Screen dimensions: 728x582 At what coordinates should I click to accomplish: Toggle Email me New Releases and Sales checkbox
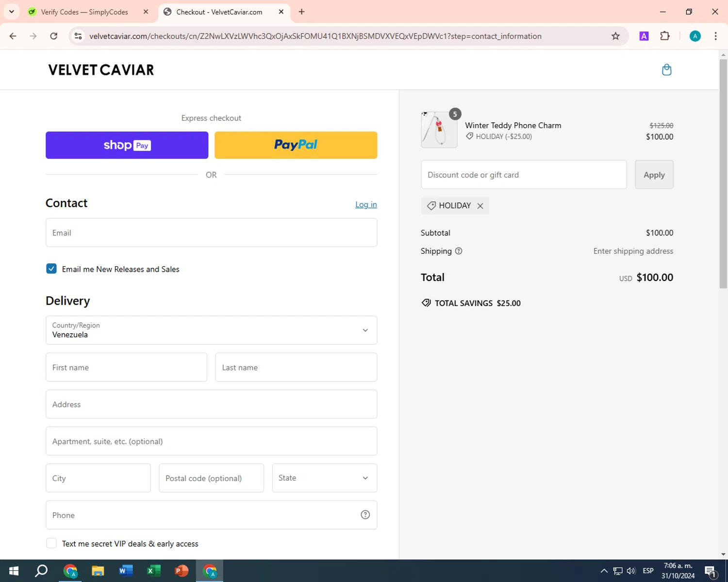(51, 269)
